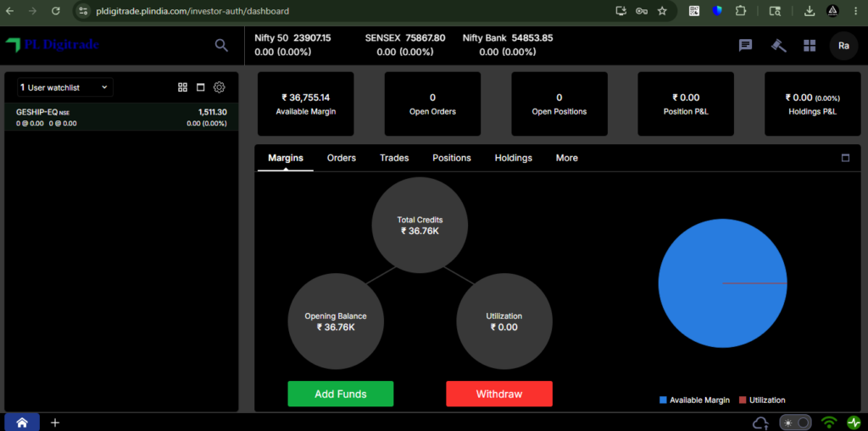This screenshot has height=431, width=868.
Task: Maximize the Margins panel icon
Action: point(845,158)
